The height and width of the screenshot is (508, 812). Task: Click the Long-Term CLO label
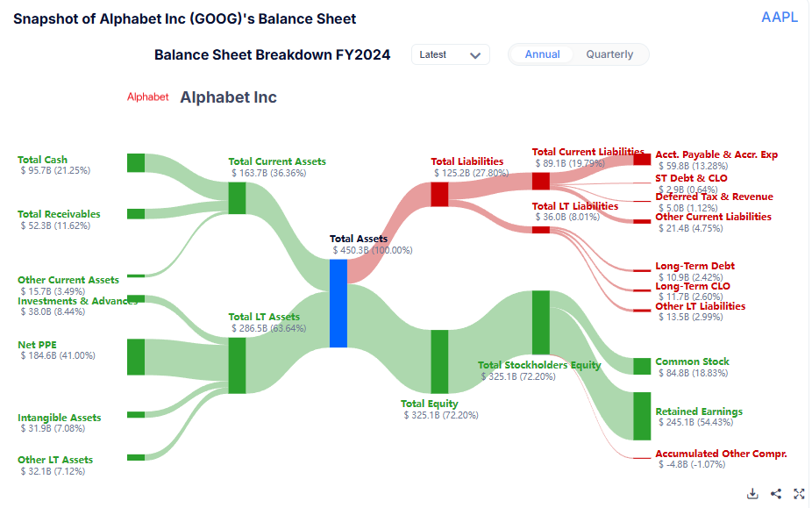click(x=693, y=287)
